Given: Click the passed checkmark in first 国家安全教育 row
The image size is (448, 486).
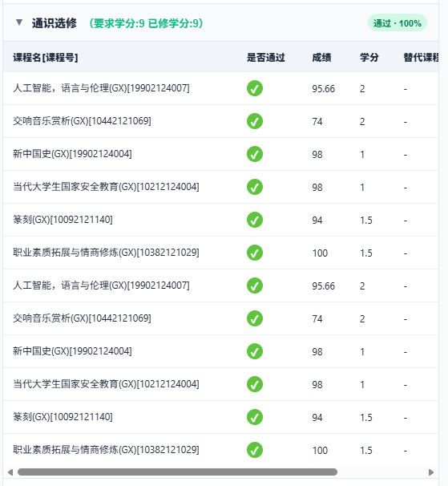Looking at the screenshot, I should 255,187.
